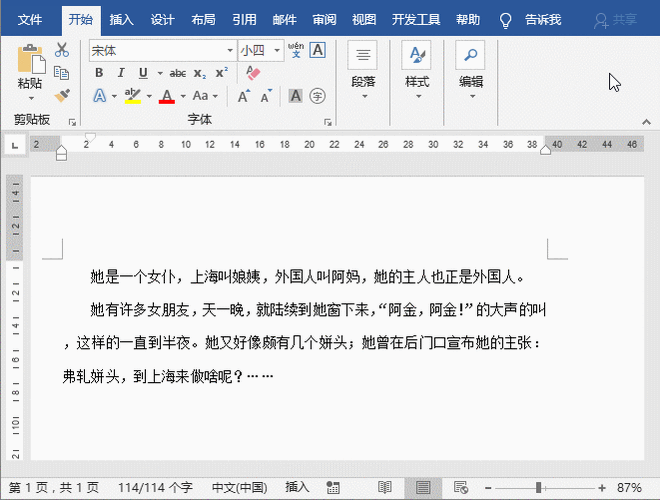Click the Copy icon
The image size is (660, 500).
point(62,73)
